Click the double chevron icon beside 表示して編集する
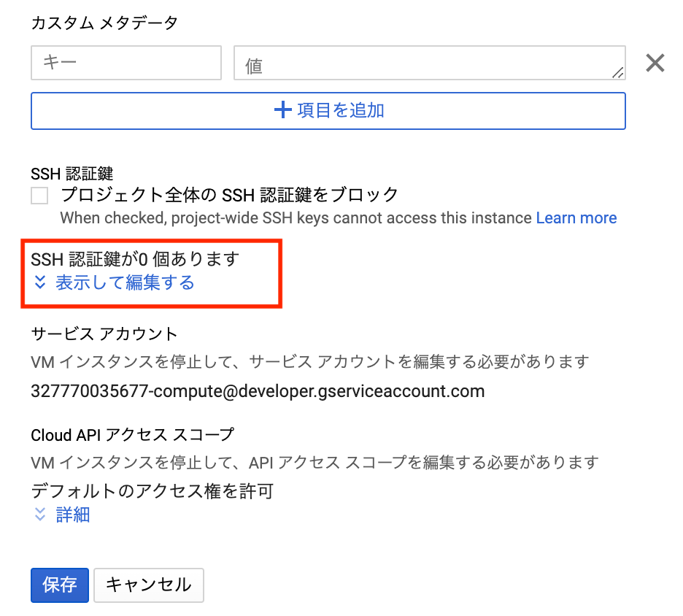683x616 pixels. (x=40, y=282)
